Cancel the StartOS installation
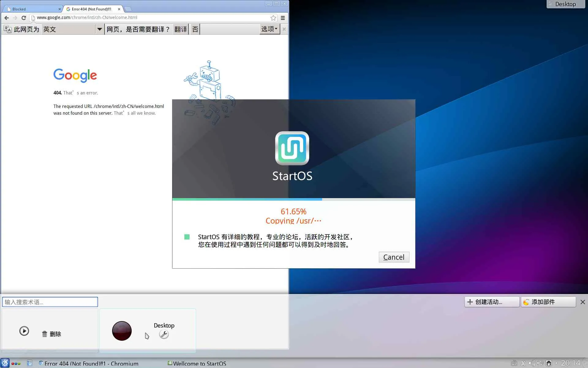Image resolution: width=588 pixels, height=368 pixels. [x=394, y=257]
